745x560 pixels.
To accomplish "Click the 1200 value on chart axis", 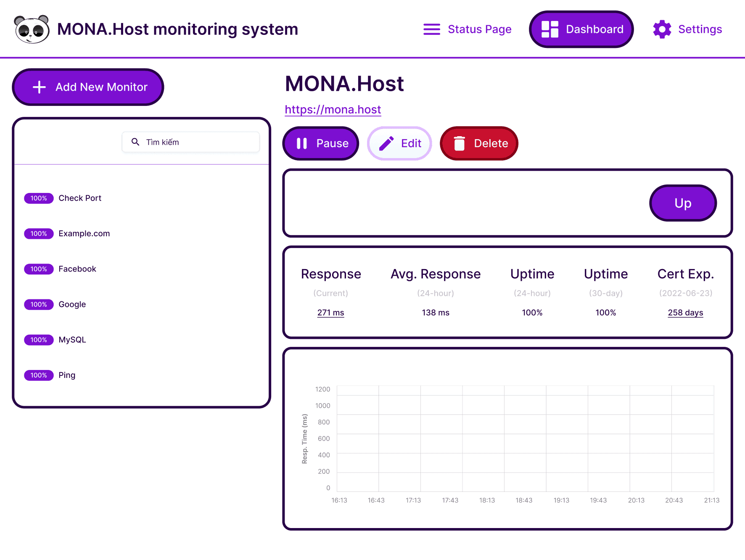I will (322, 389).
